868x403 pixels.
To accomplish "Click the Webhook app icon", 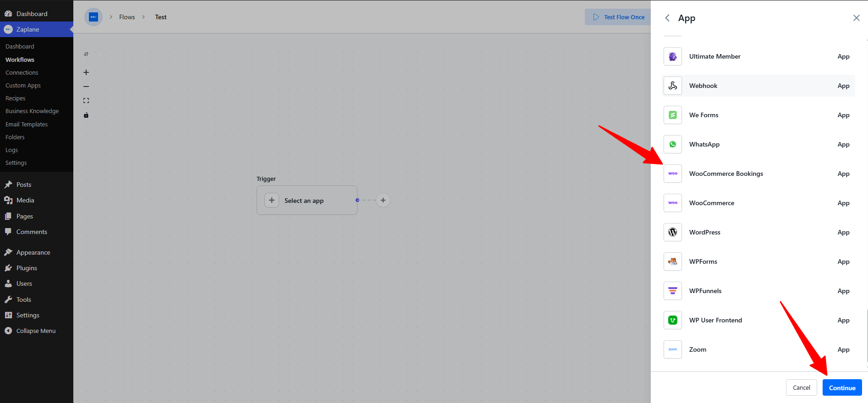I will [x=673, y=86].
